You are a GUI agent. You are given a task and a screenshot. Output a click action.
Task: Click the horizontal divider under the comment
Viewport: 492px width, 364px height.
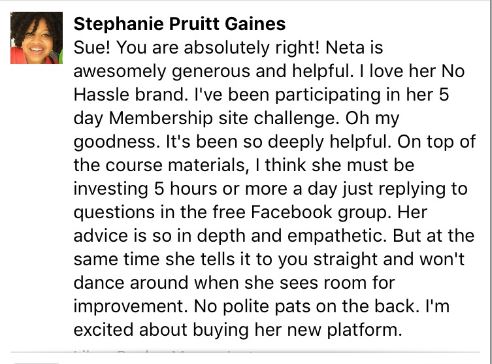245,352
